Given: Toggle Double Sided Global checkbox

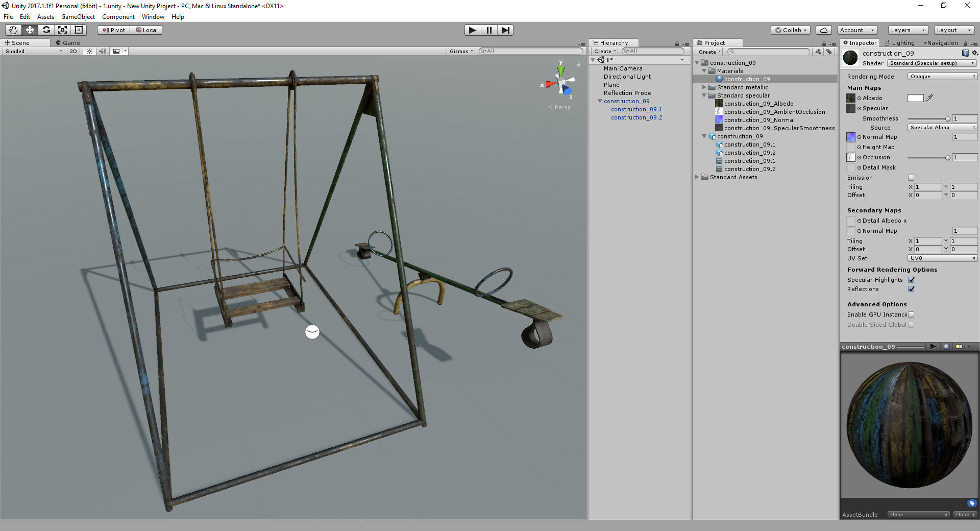Looking at the screenshot, I should 911,325.
